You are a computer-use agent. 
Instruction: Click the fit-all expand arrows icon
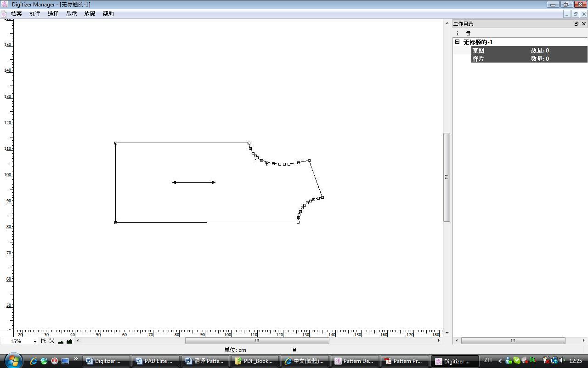click(52, 341)
